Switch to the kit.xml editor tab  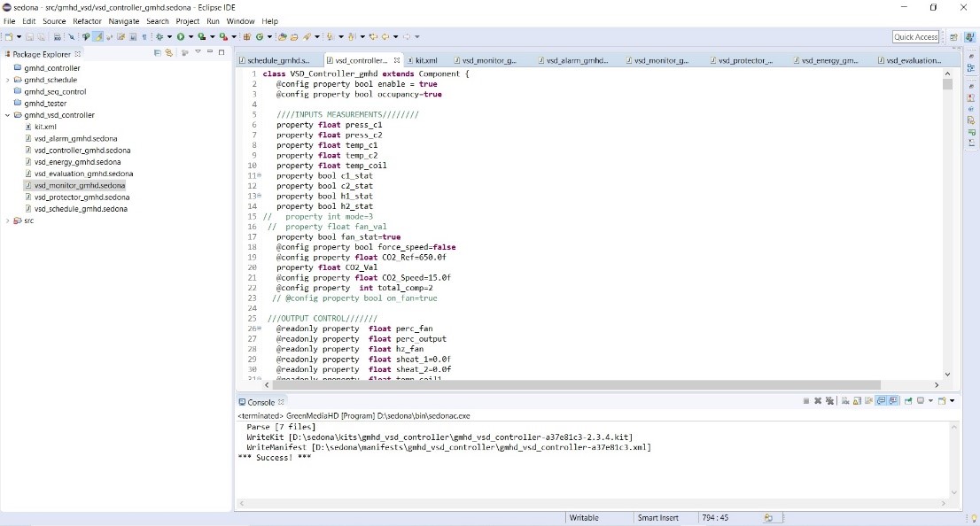426,60
